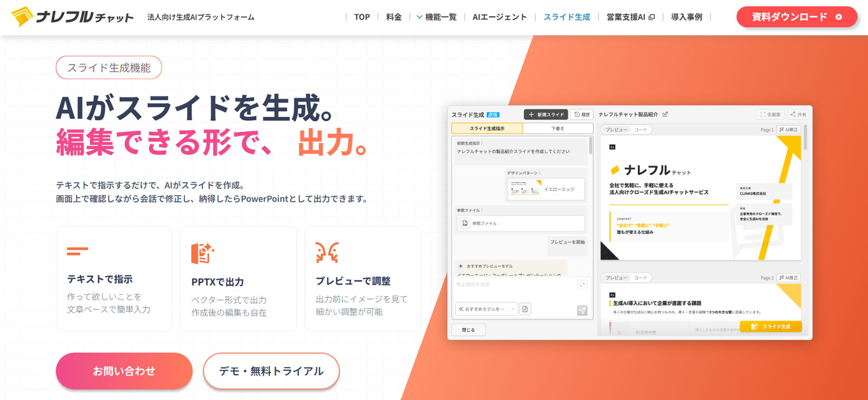Viewport: 868px width, 400px height.
Task: Switch to the 下書き tab
Action: pyautogui.click(x=558, y=128)
